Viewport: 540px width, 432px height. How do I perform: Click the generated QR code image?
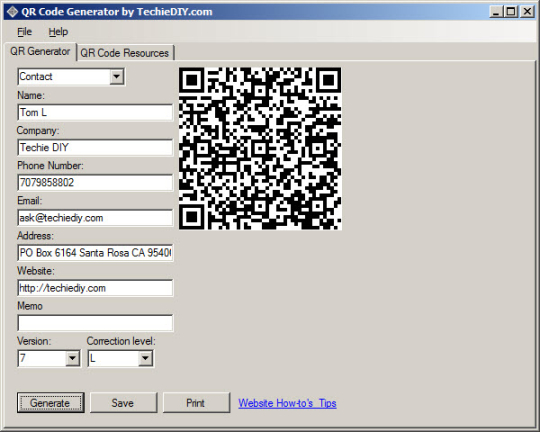[260, 148]
